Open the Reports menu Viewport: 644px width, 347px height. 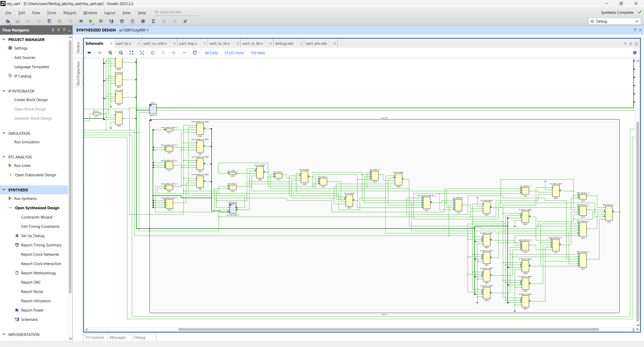point(70,13)
